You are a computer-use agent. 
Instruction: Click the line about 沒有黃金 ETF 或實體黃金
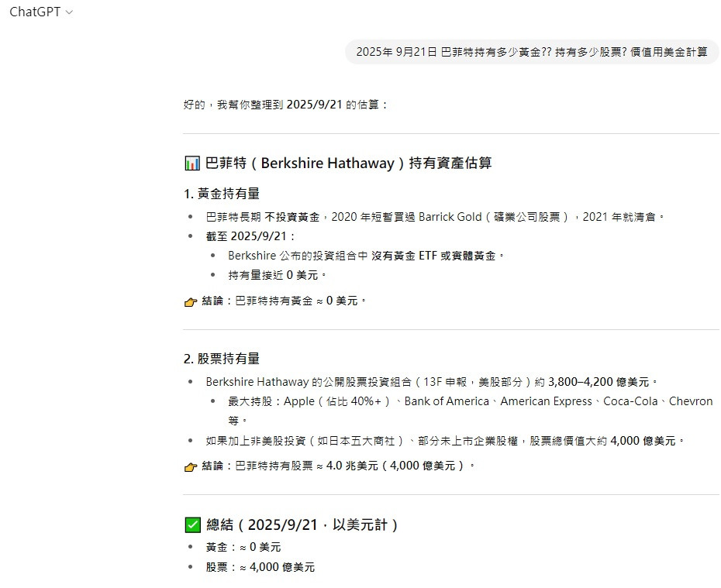click(x=366, y=256)
